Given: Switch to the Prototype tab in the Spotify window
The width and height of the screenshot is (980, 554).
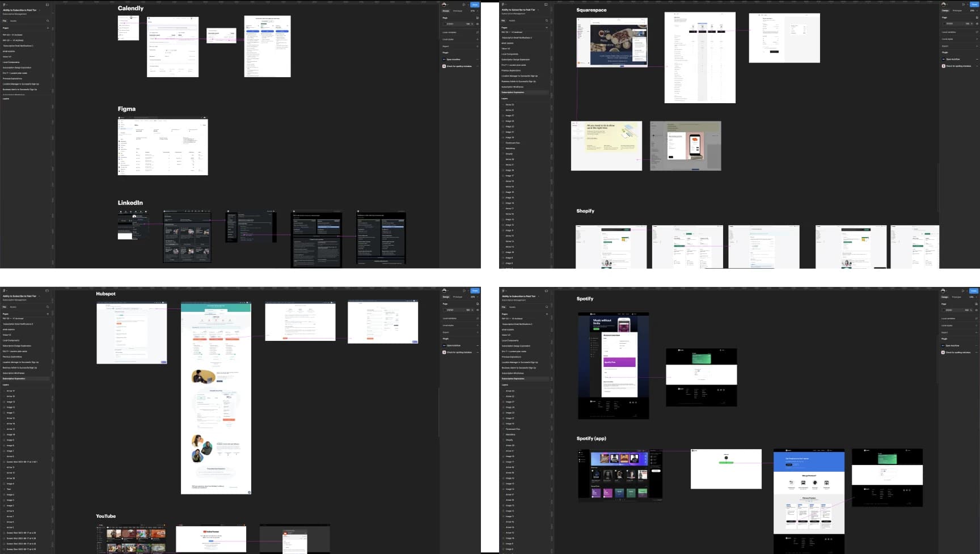Looking at the screenshot, I should point(957,297).
